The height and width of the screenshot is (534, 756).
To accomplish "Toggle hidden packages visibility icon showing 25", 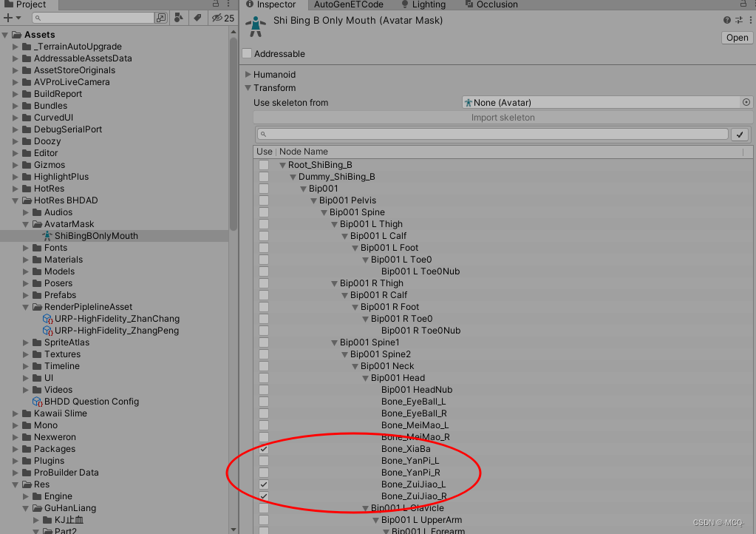I will [223, 18].
